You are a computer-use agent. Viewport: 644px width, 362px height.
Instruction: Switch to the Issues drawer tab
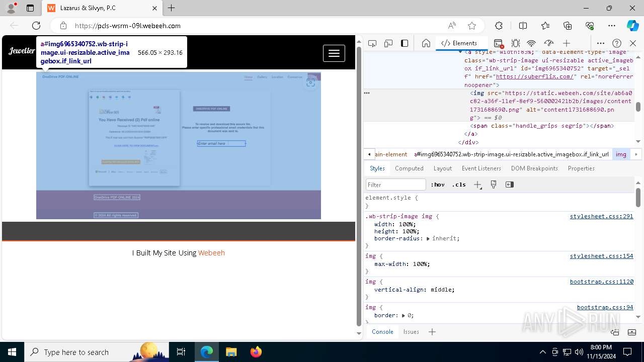pyautogui.click(x=411, y=332)
